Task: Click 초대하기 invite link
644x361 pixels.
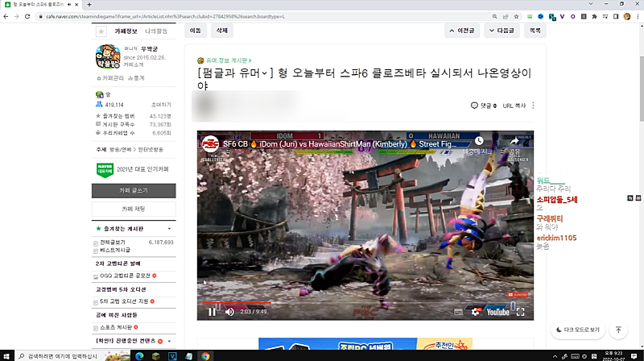Action: click(x=161, y=105)
